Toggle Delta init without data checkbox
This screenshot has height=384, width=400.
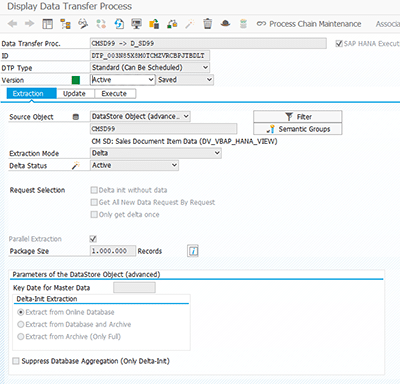pos(94,190)
